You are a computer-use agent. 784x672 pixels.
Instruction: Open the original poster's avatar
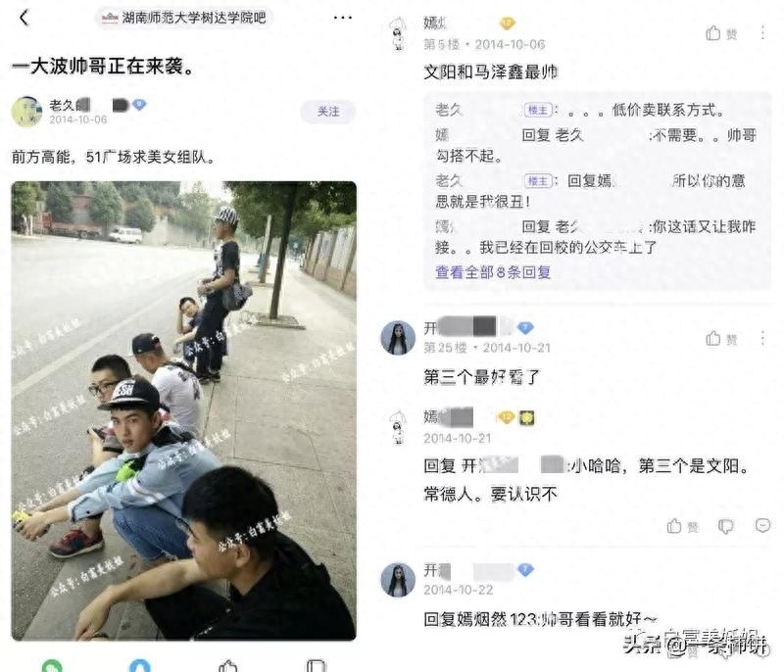26,112
